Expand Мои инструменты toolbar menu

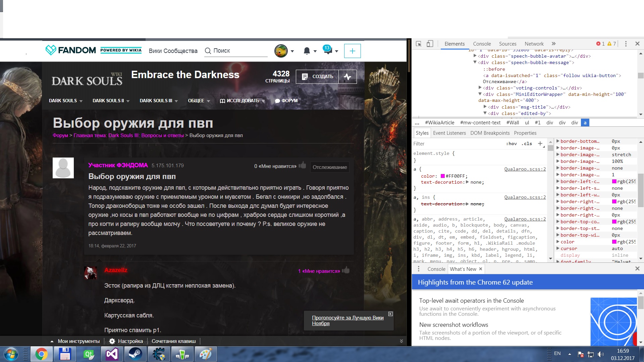pos(75,341)
